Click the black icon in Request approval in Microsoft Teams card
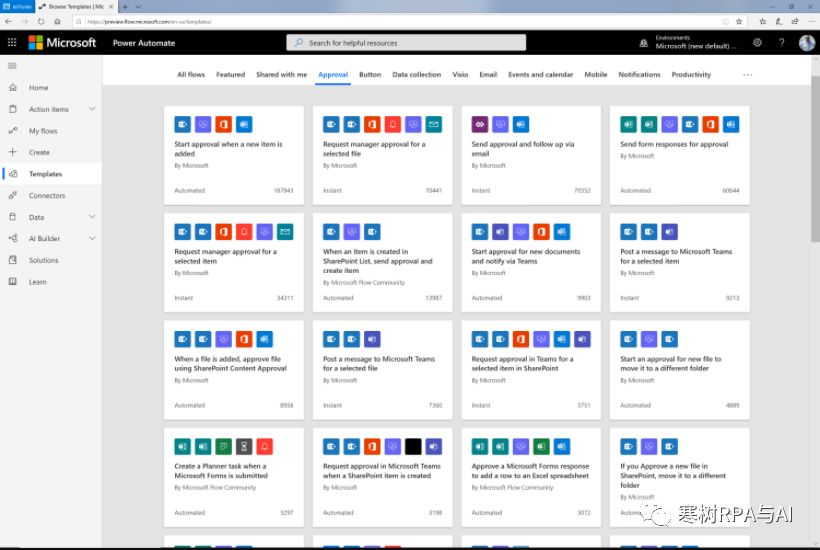The image size is (820, 550). [413, 446]
